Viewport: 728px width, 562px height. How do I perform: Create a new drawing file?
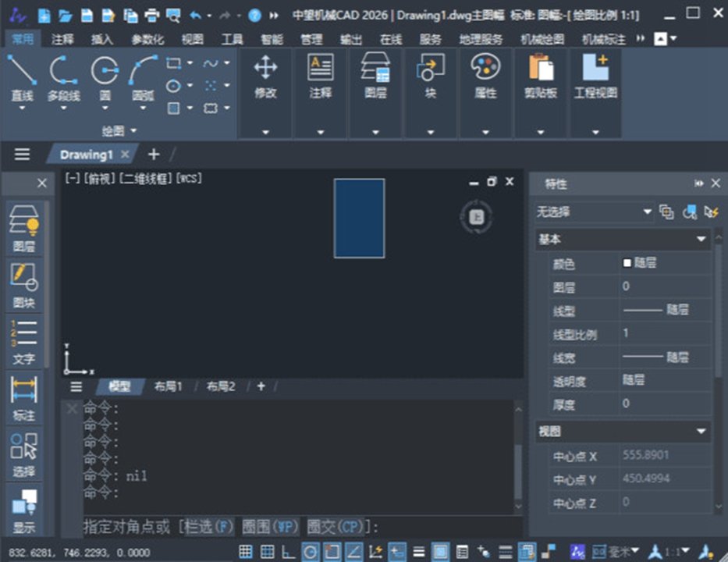44,16
